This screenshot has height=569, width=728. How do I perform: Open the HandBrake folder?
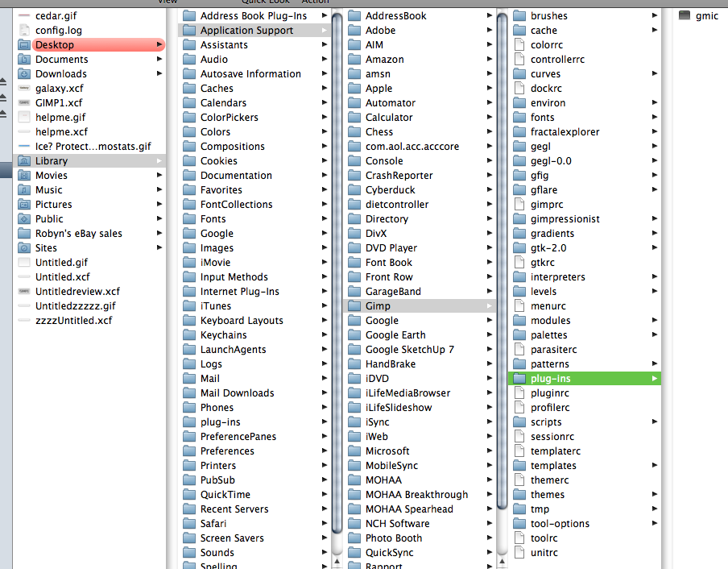click(x=420, y=364)
